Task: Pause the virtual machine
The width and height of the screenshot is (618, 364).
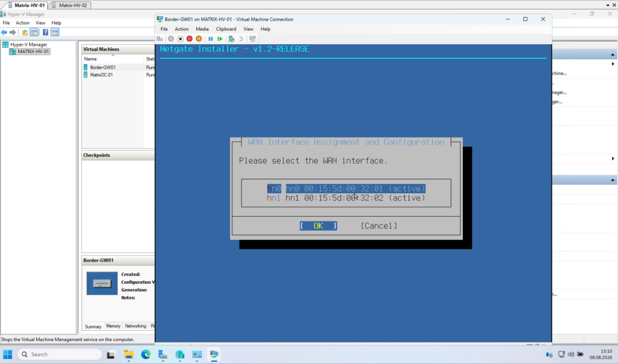Action: [x=211, y=39]
